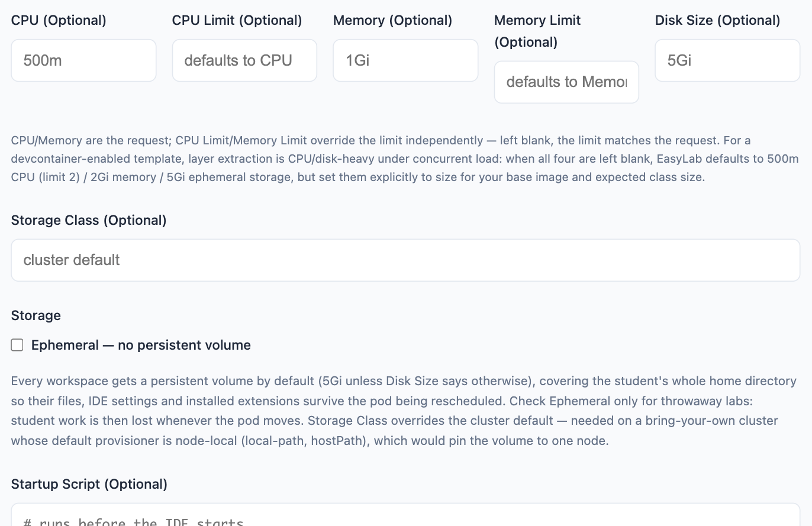Click the CPU input field showing 500m
The width and height of the screenshot is (812, 526).
(x=83, y=60)
